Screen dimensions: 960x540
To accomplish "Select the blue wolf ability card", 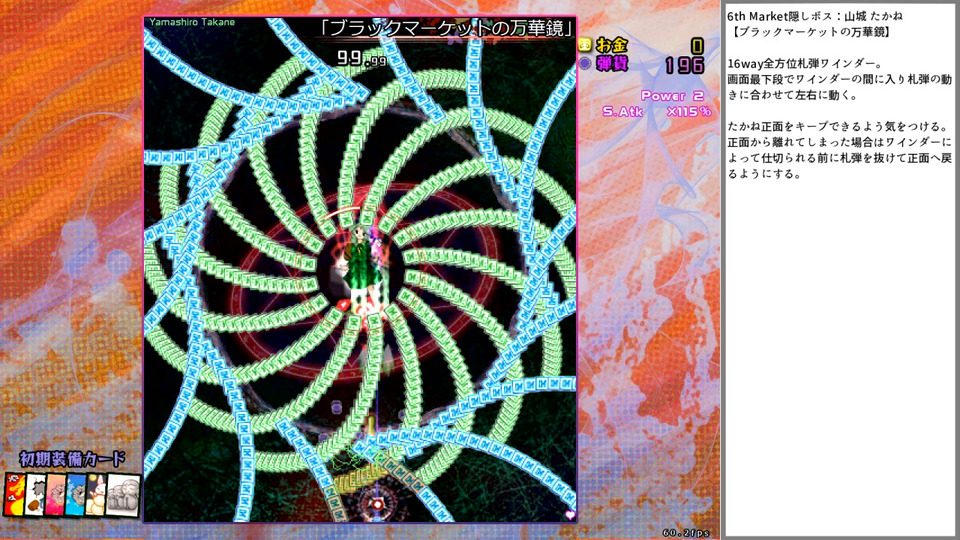I will click(76, 495).
